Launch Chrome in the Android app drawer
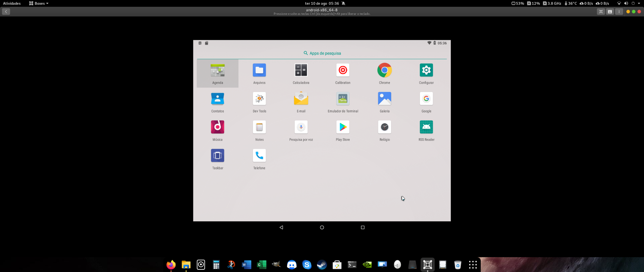 coord(385,73)
